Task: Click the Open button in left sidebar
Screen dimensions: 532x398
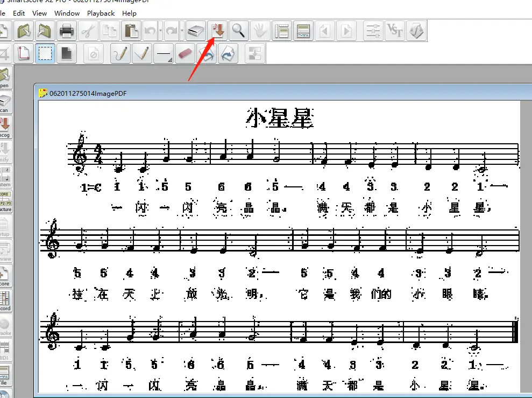Action: [x=6, y=77]
